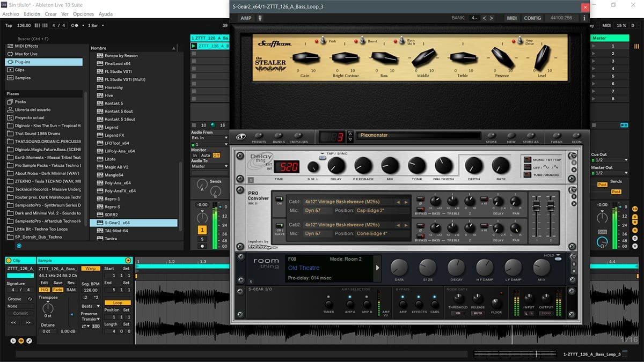Pause the Room Thing module
Image resolution: width=644 pixels, height=362 pixels.
click(574, 264)
